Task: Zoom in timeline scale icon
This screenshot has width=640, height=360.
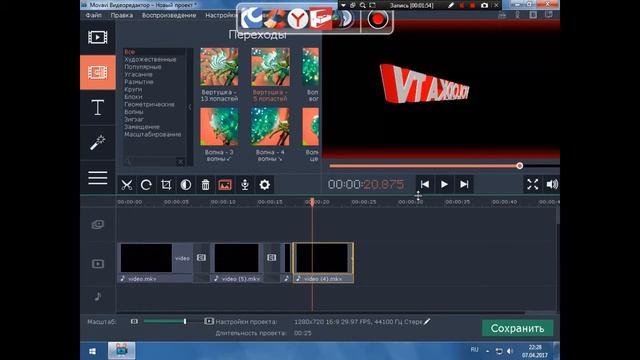Action: (209, 322)
